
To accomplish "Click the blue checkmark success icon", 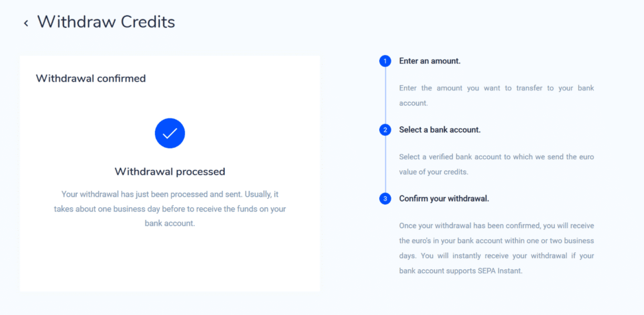I will click(x=170, y=134).
